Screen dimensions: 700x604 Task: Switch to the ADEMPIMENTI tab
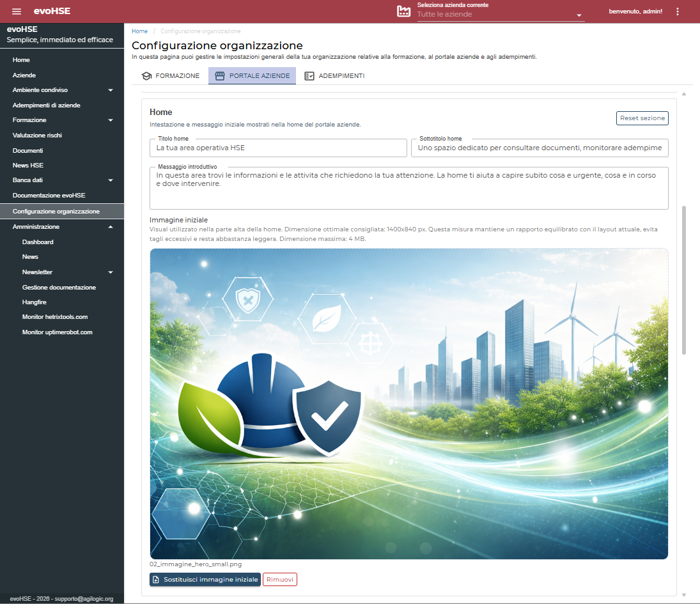(x=335, y=76)
